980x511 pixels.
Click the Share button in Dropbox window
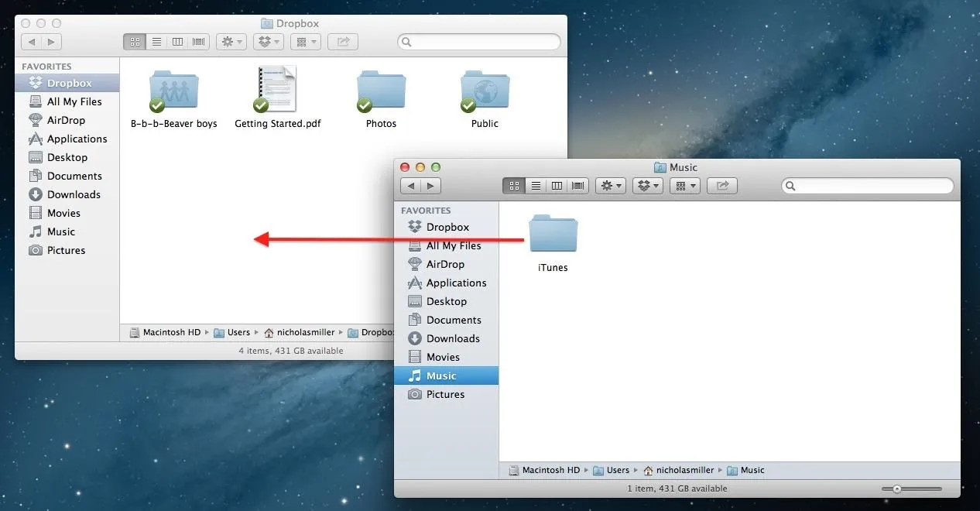(343, 42)
